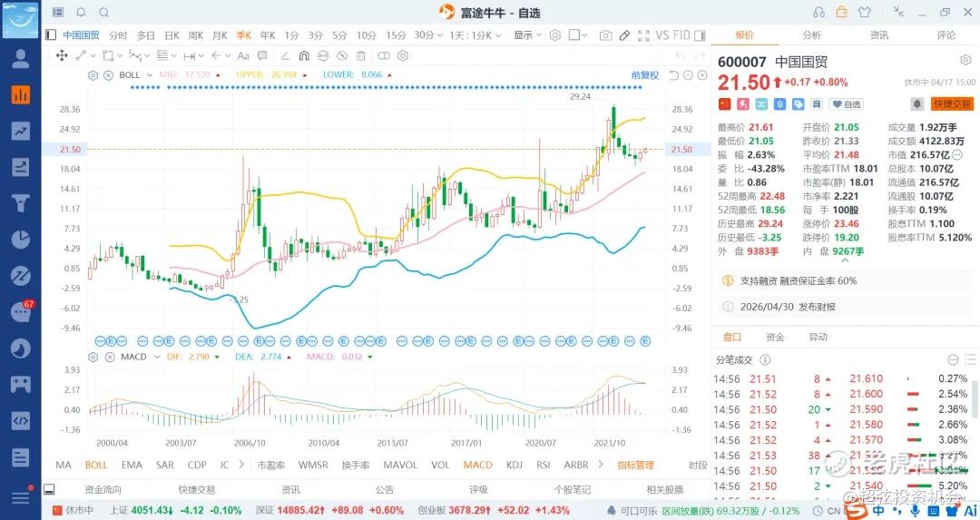Select the text Aa annotation tool
This screenshot has width=980, height=520.
[x=243, y=55]
